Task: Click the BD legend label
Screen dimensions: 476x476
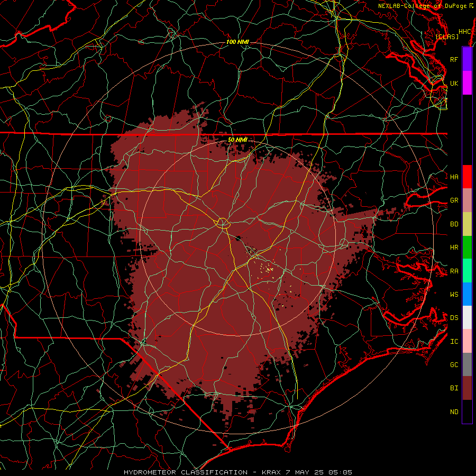Action: 454,224
